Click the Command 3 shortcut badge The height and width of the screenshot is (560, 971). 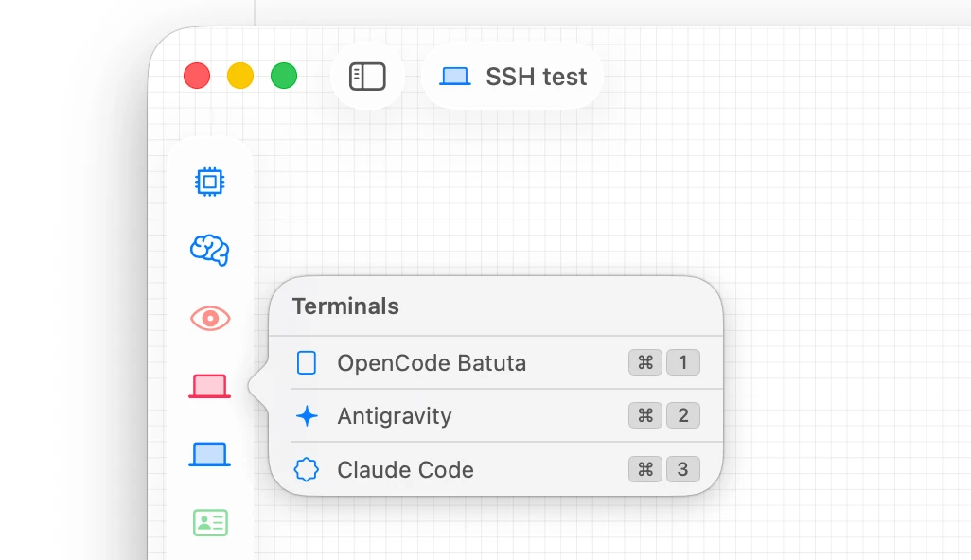coord(664,469)
